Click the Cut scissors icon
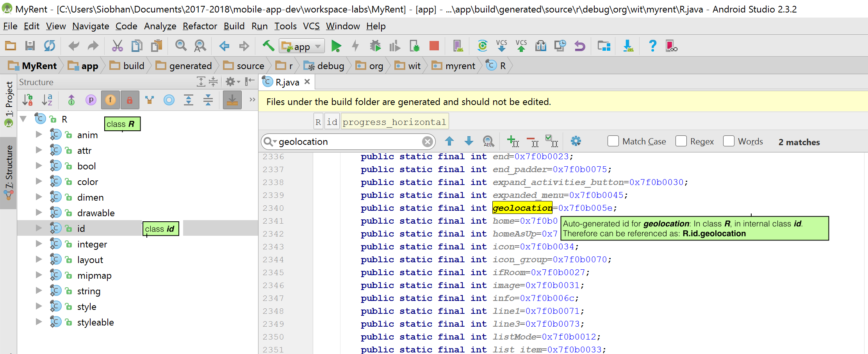The height and width of the screenshot is (354, 868). [x=117, y=46]
